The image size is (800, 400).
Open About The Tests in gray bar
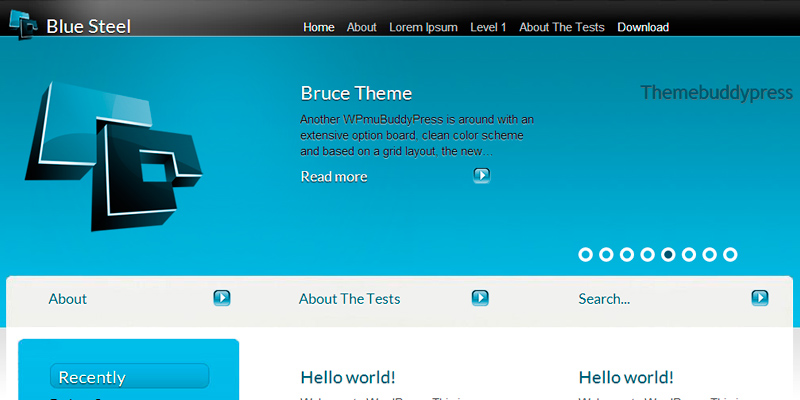pos(349,299)
